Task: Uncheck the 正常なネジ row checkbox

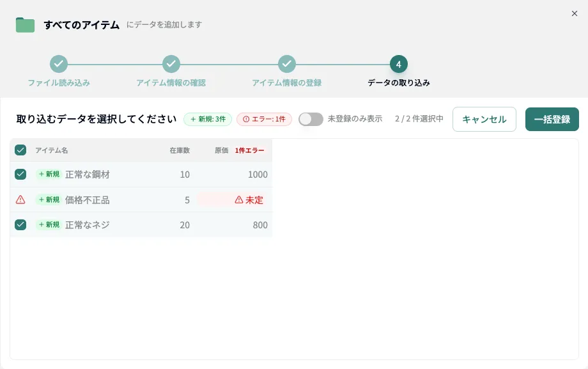Action: (x=20, y=224)
